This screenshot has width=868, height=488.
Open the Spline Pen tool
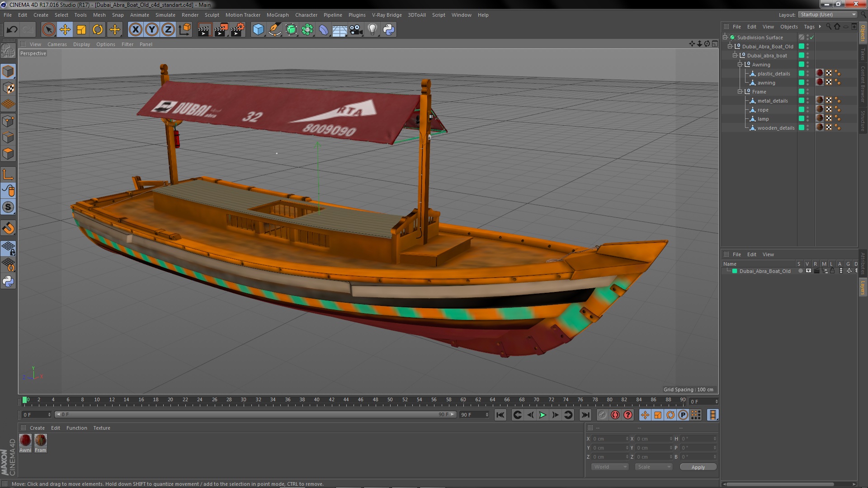coord(274,30)
